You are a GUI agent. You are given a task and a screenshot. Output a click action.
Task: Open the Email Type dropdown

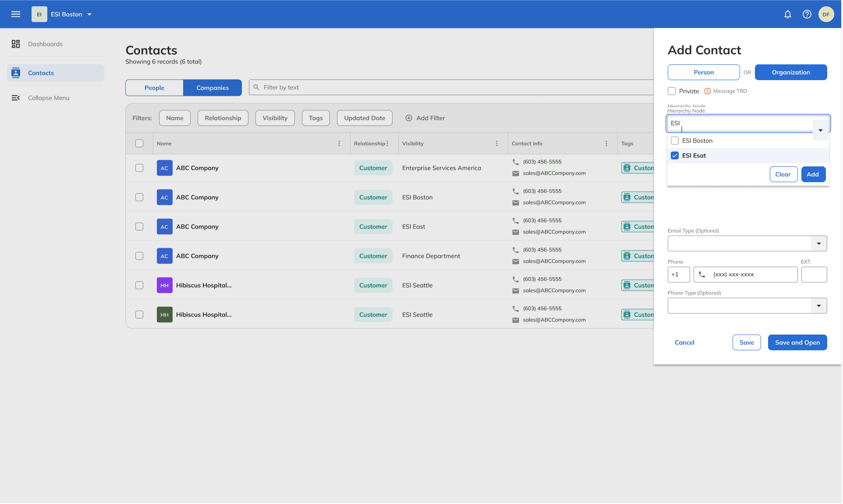click(818, 243)
